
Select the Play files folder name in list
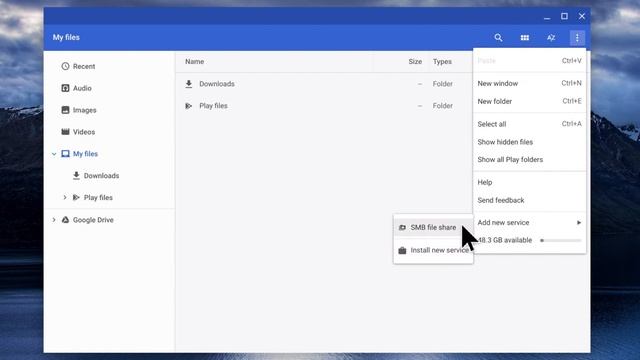coord(213,106)
